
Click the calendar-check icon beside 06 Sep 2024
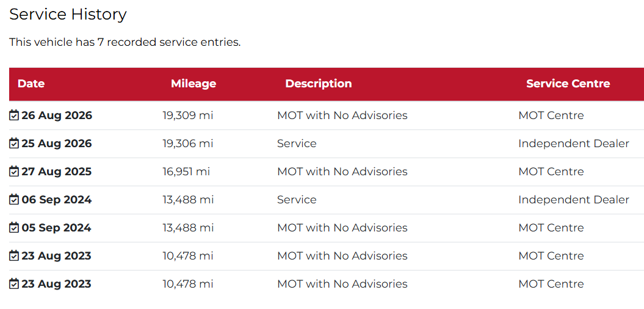point(14,200)
